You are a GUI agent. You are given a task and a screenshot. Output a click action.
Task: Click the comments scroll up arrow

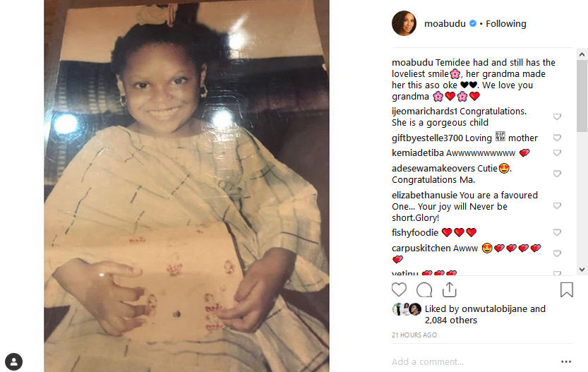pyautogui.click(x=582, y=54)
